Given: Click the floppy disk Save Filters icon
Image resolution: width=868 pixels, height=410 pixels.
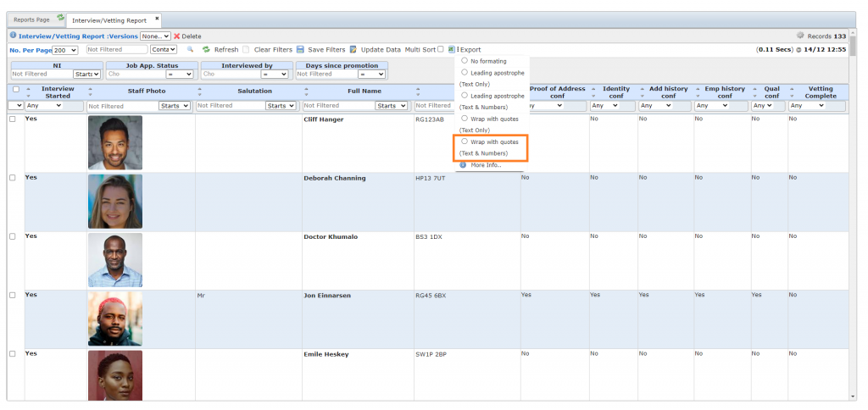Looking at the screenshot, I should point(300,49).
